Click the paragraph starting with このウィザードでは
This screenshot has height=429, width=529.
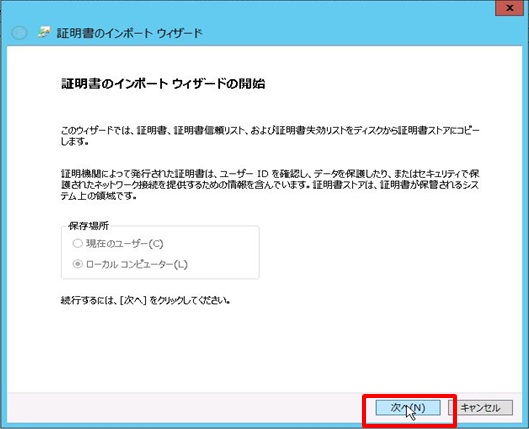pos(270,136)
